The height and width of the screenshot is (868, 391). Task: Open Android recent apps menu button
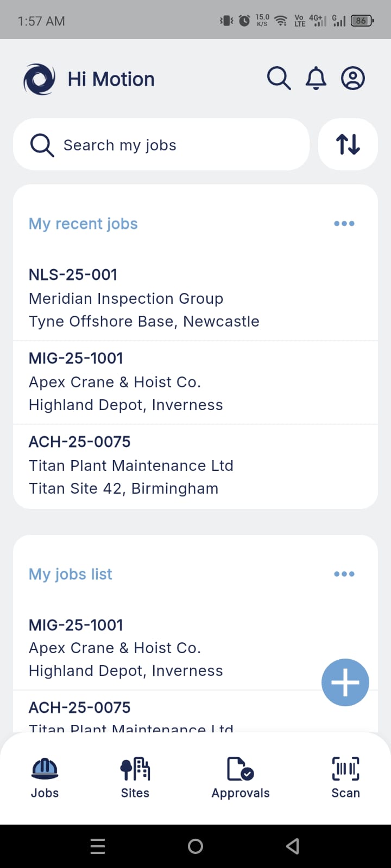tap(98, 846)
